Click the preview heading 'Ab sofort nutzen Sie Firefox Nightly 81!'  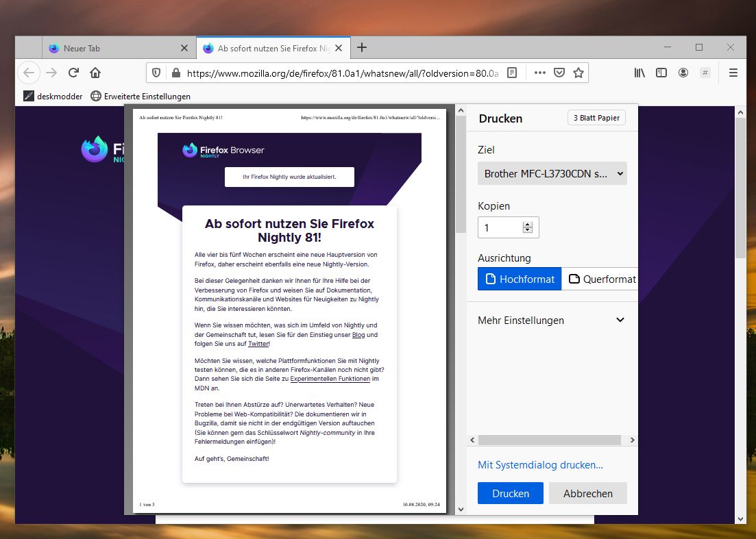coord(289,231)
